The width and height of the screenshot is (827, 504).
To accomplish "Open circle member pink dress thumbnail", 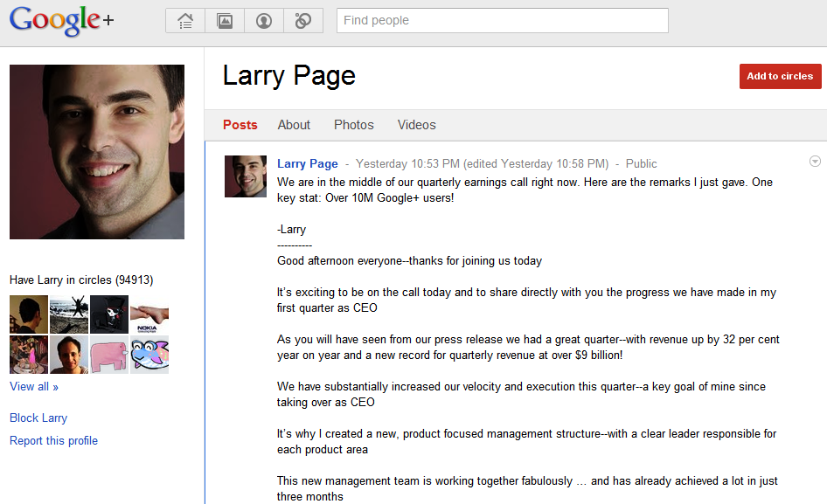I will (x=29, y=355).
